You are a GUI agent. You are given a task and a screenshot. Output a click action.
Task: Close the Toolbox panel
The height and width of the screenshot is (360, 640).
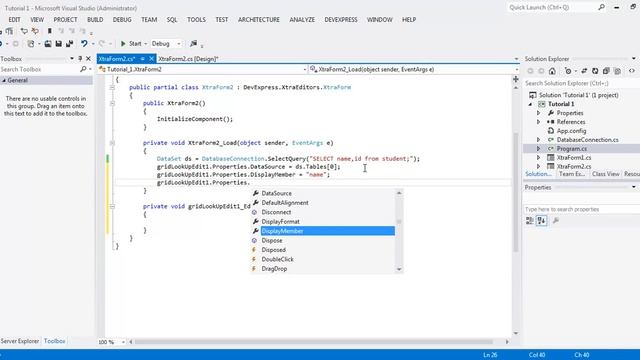[88, 59]
